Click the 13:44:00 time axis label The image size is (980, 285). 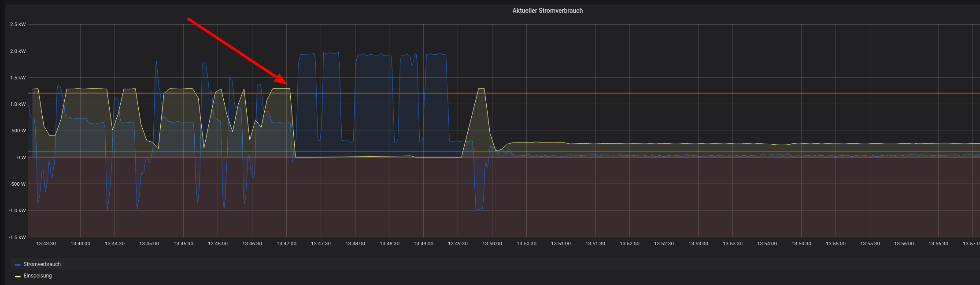[81, 244]
